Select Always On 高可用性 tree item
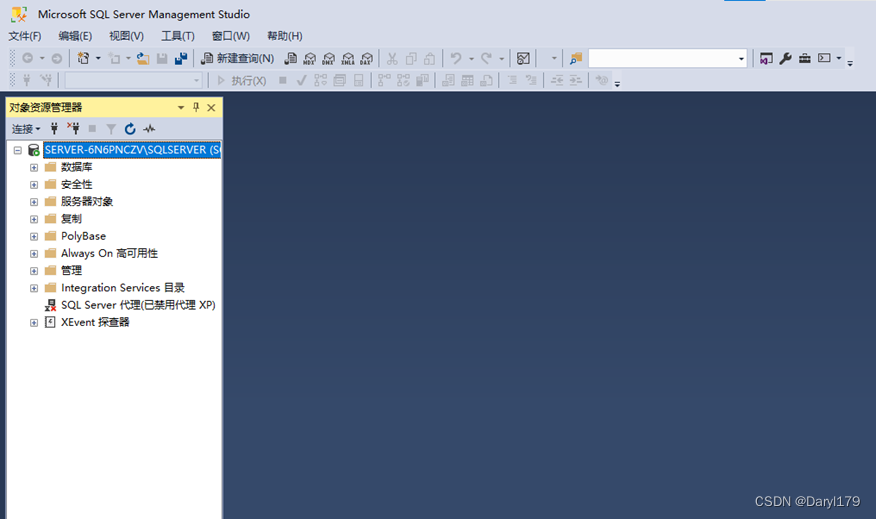This screenshot has height=519, width=876. [110, 254]
